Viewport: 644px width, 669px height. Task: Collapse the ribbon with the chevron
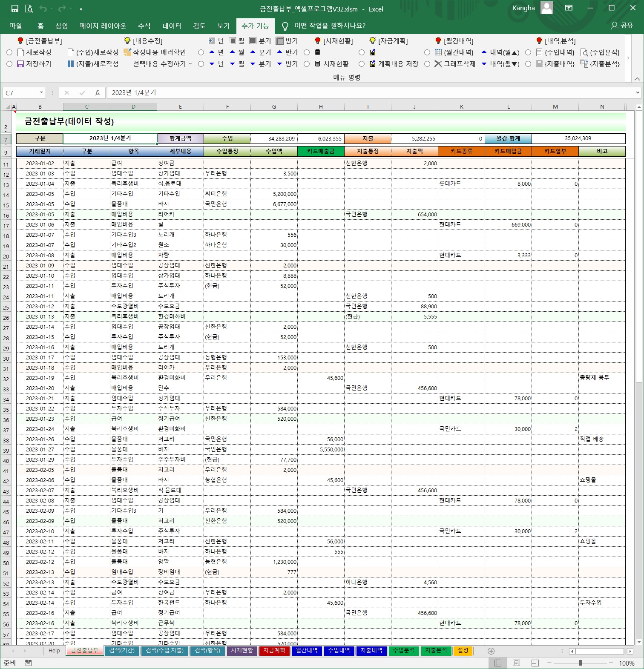pyautogui.click(x=637, y=79)
